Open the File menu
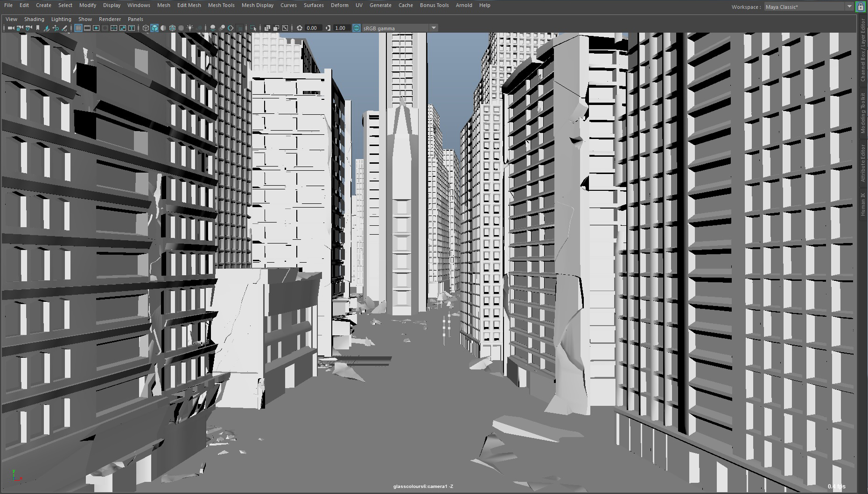This screenshot has width=868, height=494. pos(8,5)
